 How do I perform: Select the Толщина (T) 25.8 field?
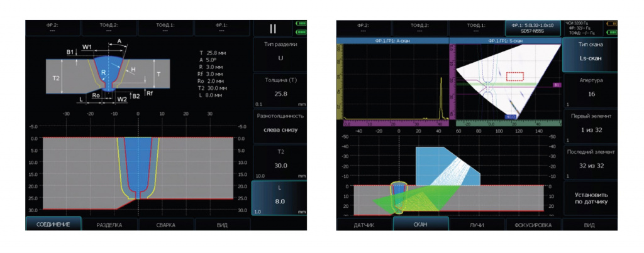tap(279, 90)
